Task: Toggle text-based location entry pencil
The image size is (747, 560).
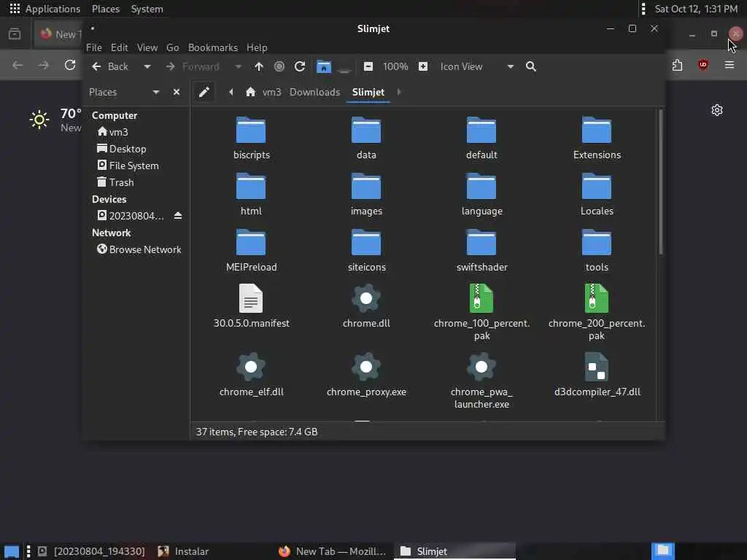Action: click(204, 92)
